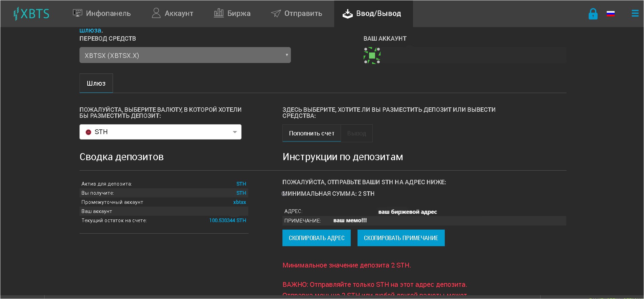The image size is (644, 299).
Task: Choose Пополнить счет deposit option
Action: [x=312, y=133]
